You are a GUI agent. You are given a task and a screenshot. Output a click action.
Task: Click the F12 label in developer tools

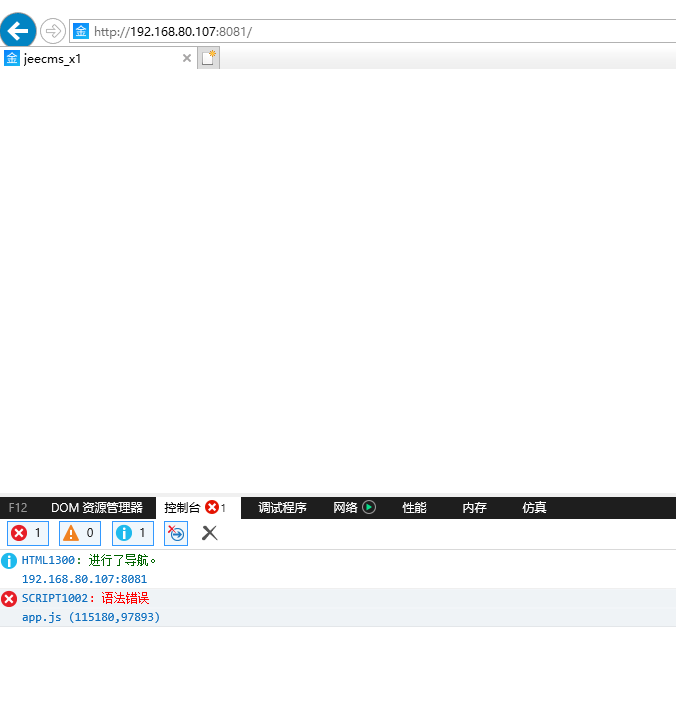18,508
